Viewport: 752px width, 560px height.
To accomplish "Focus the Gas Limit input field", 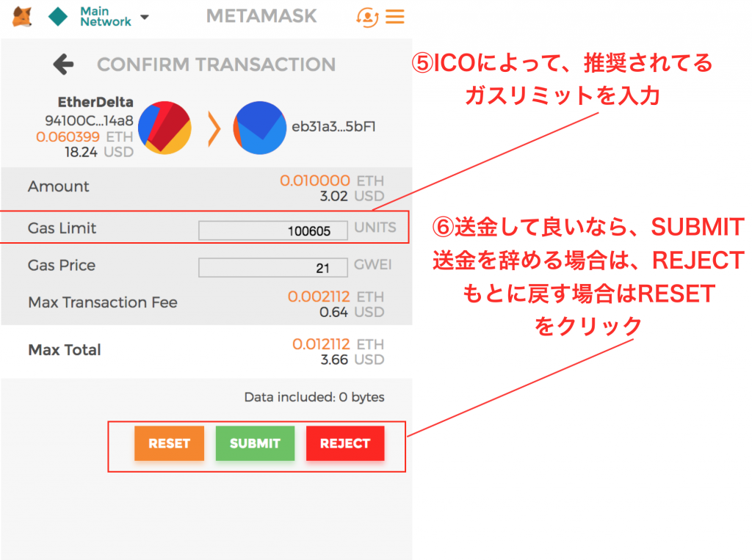I will coord(273,230).
